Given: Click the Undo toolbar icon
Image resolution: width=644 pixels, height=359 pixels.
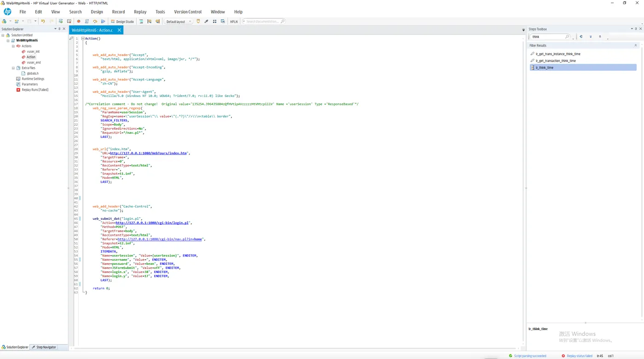Looking at the screenshot, I should (43, 21).
